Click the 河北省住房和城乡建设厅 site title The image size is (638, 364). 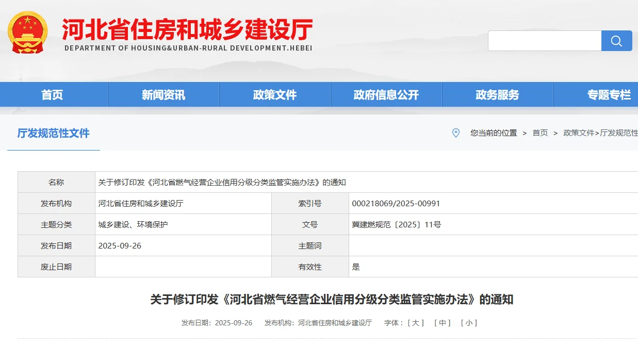point(188,29)
